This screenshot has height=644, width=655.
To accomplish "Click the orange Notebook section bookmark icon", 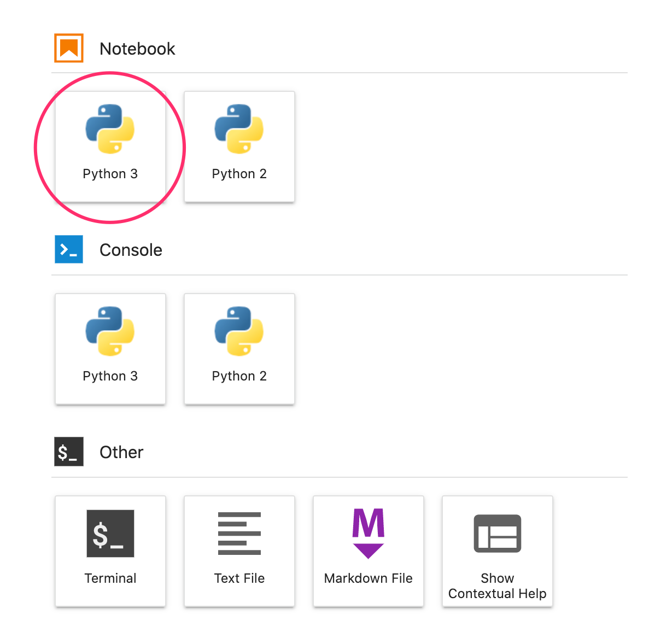I will [x=69, y=48].
